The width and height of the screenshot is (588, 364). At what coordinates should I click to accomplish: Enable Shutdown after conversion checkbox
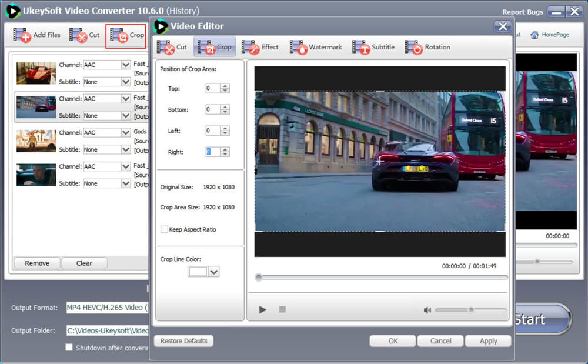click(69, 347)
